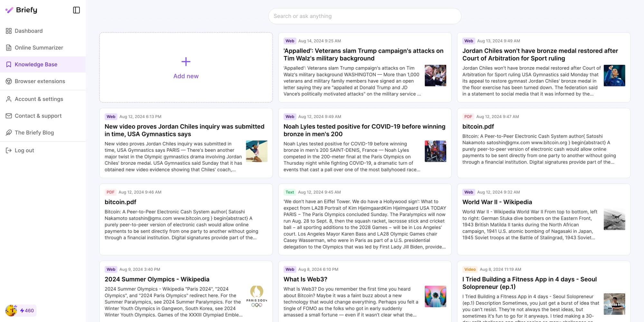Open 2024 Summer Olympics - Wikipedia title
The width and height of the screenshot is (644, 322).
coord(157,279)
